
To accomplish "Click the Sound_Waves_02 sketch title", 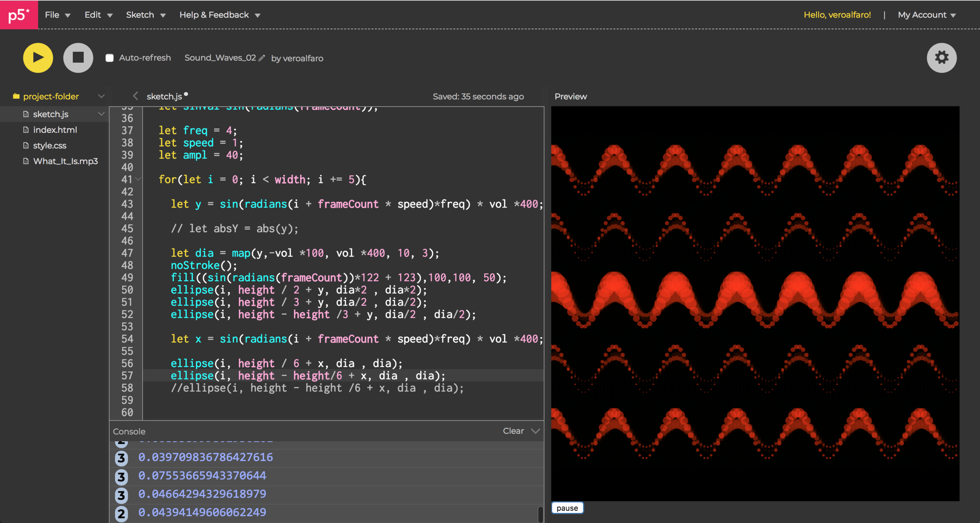I will pos(220,58).
